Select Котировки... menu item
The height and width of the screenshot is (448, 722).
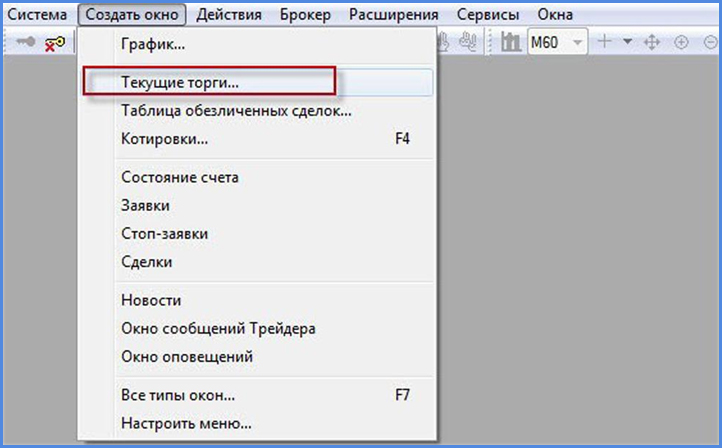[x=165, y=137]
